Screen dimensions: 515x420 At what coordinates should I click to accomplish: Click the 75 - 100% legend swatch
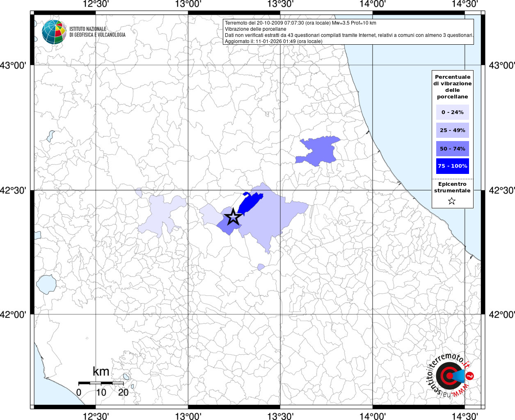click(452, 166)
